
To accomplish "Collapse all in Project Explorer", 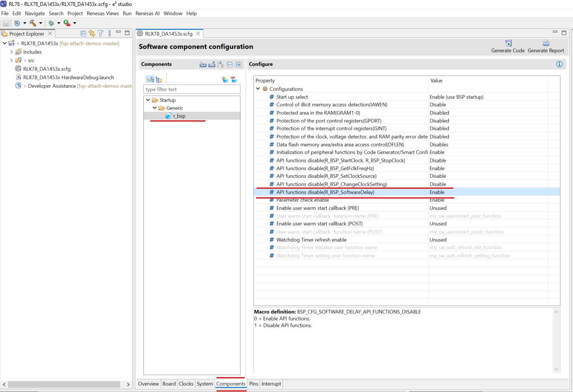I will 83,34.
